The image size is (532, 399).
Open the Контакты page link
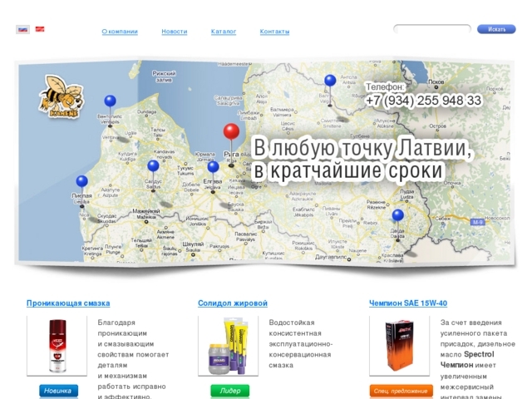pyautogui.click(x=275, y=32)
